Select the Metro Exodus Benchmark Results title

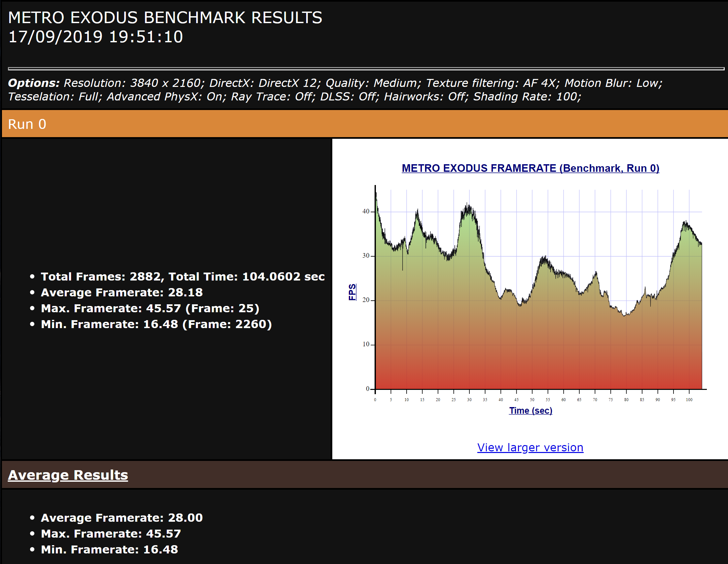coord(165,18)
